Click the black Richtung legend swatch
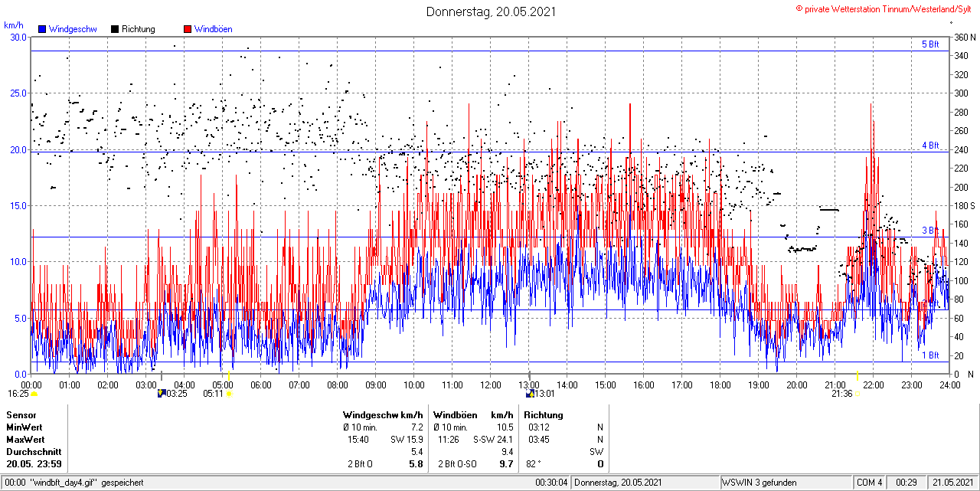The width and height of the screenshot is (980, 491). (115, 29)
